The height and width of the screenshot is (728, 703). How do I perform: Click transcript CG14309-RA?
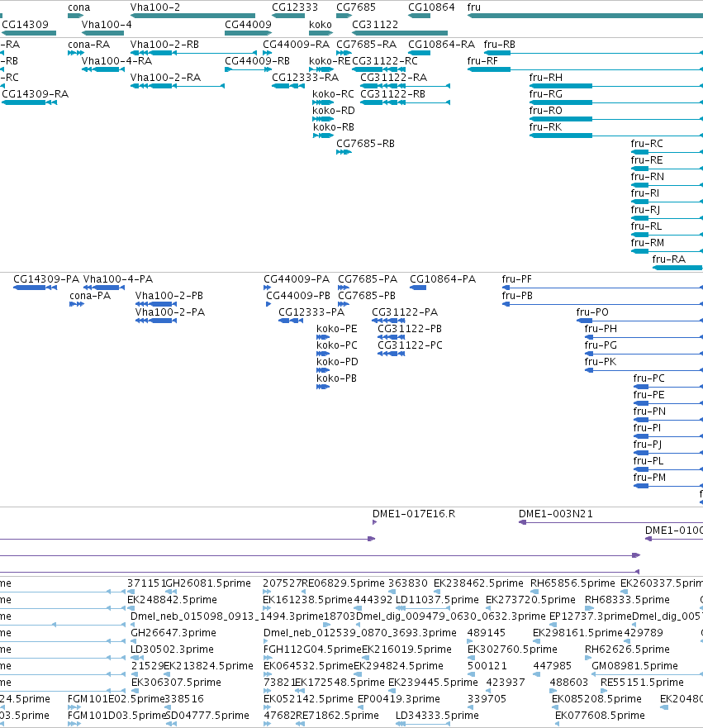click(x=29, y=102)
